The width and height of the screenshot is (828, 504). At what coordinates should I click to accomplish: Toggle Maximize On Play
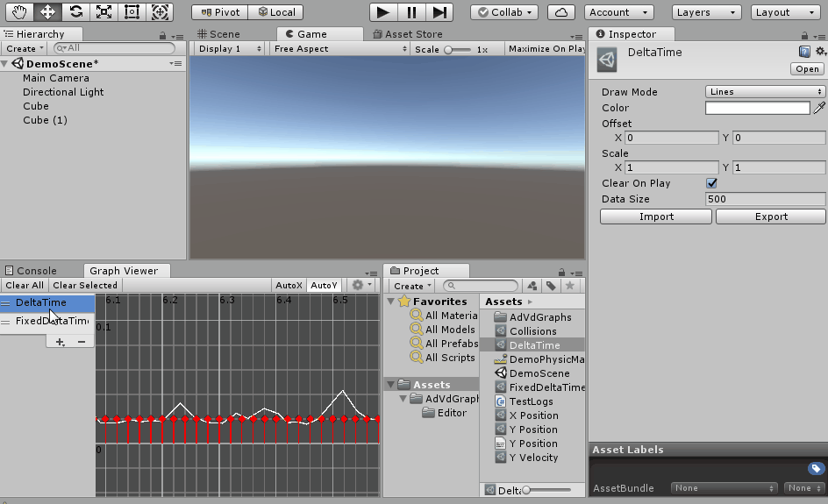pos(546,48)
